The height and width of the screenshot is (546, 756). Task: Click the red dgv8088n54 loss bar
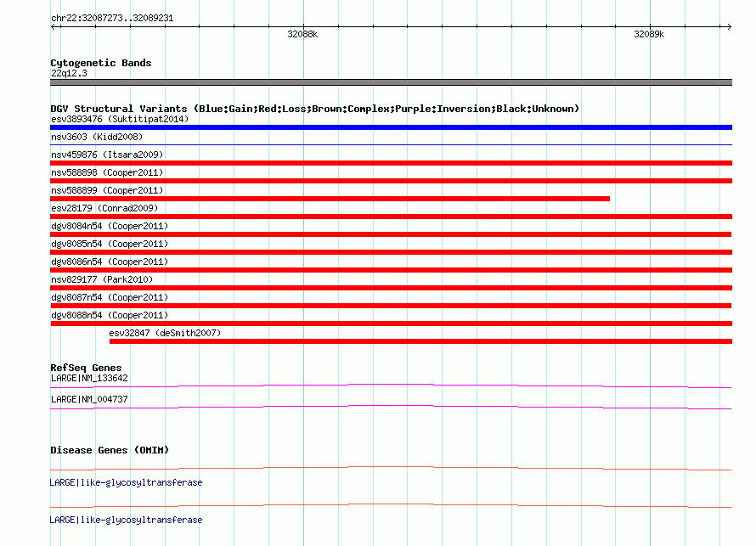(391, 324)
